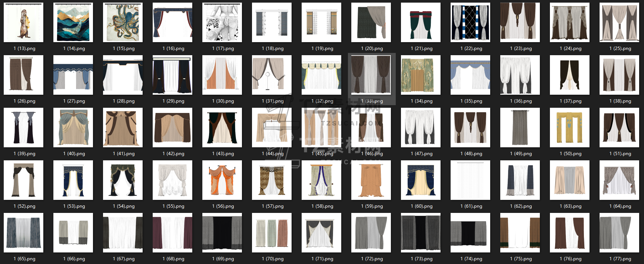Click file name 1 (23).png

pyautogui.click(x=521, y=48)
